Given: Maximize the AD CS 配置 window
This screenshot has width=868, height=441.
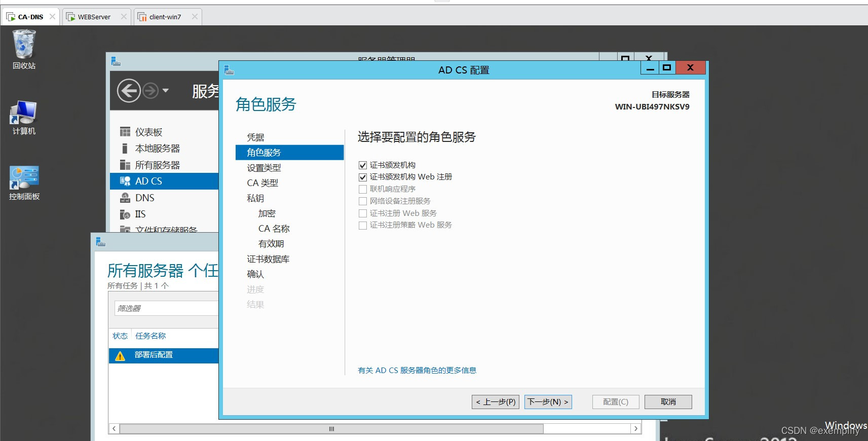Looking at the screenshot, I should (667, 68).
